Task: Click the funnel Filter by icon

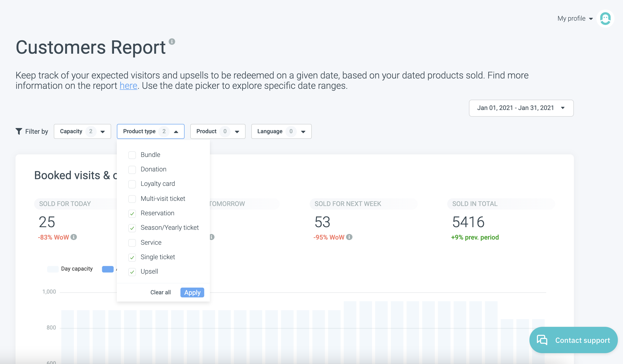Action: click(19, 131)
